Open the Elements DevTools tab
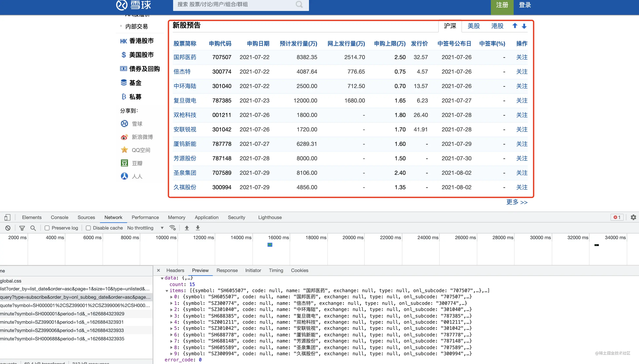639x364 pixels. click(x=32, y=217)
